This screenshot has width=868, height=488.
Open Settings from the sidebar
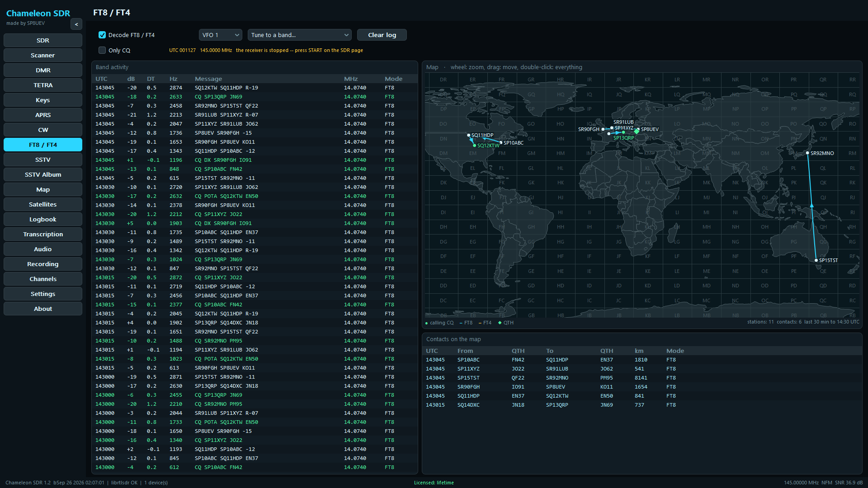tap(43, 294)
